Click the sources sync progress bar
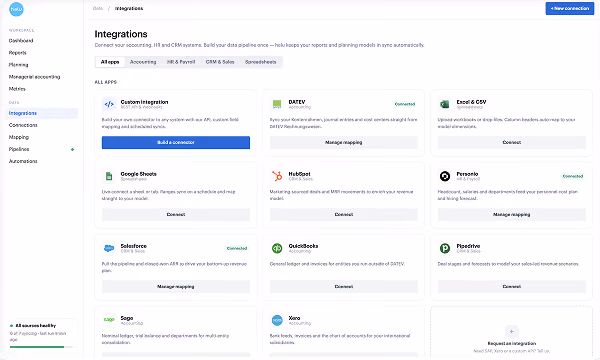 [42, 347]
